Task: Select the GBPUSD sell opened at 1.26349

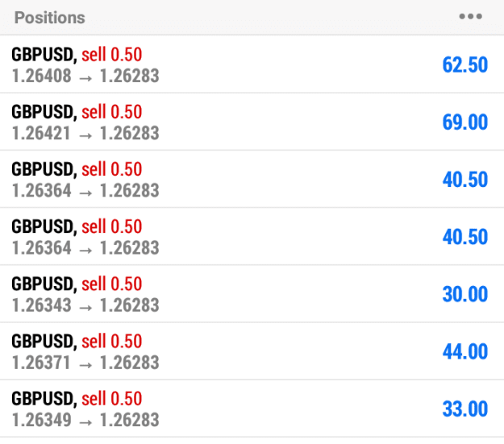Action: coord(252,409)
